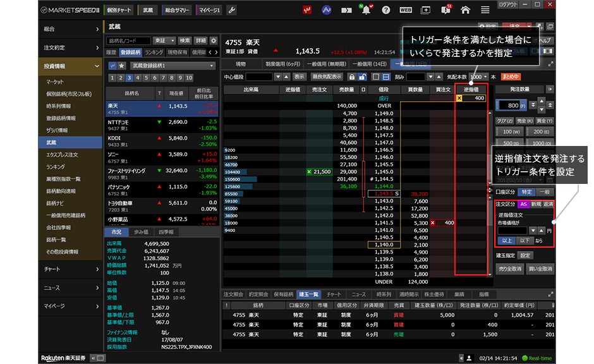The height and width of the screenshot is (364, 594).
Task: Click the home icon in header
Action: click(465, 10)
